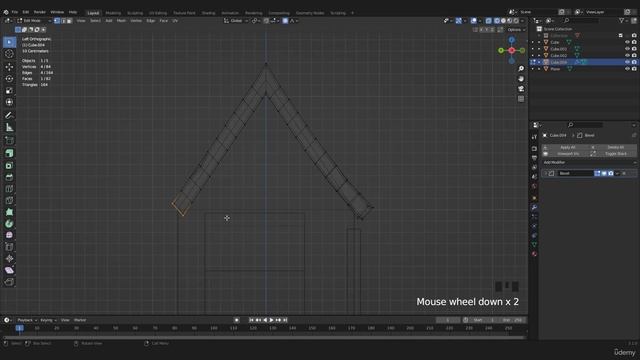Select the Measure tool
Screen dimensions: 640x360
(9, 127)
